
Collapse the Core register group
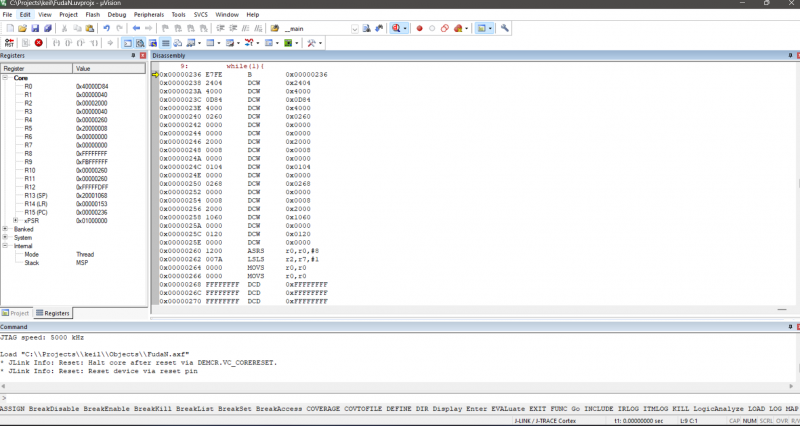pyautogui.click(x=6, y=78)
